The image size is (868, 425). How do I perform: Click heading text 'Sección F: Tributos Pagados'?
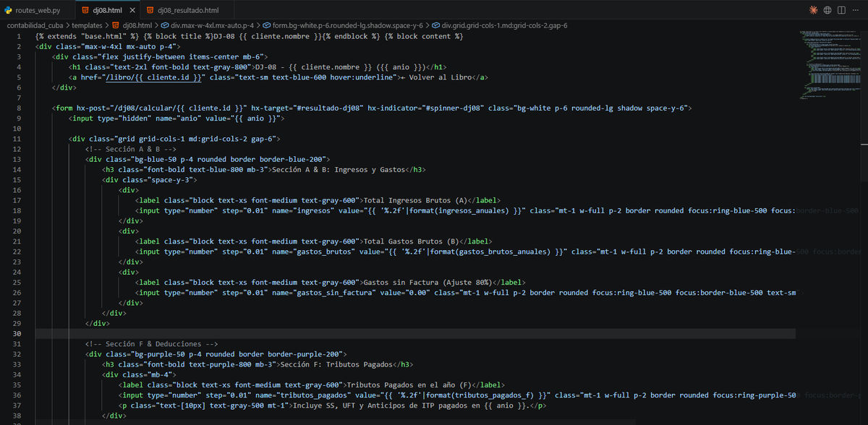[x=334, y=364]
